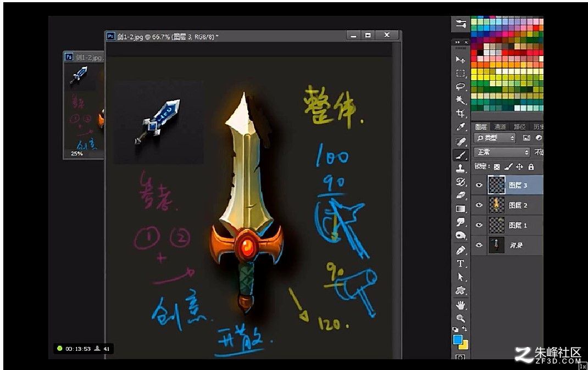Select the Gradient tool
Image resolution: width=588 pixels, height=370 pixels.
460,209
